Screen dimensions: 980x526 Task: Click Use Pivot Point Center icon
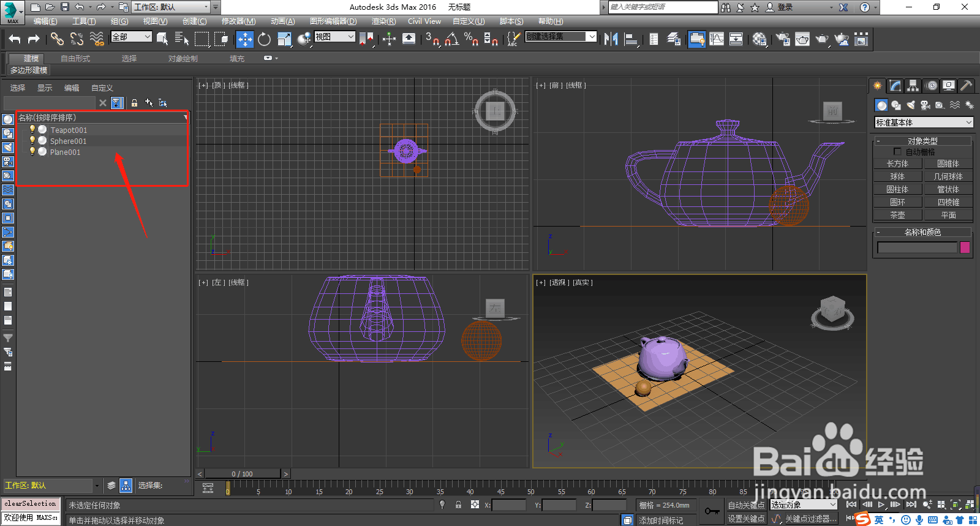click(366, 39)
